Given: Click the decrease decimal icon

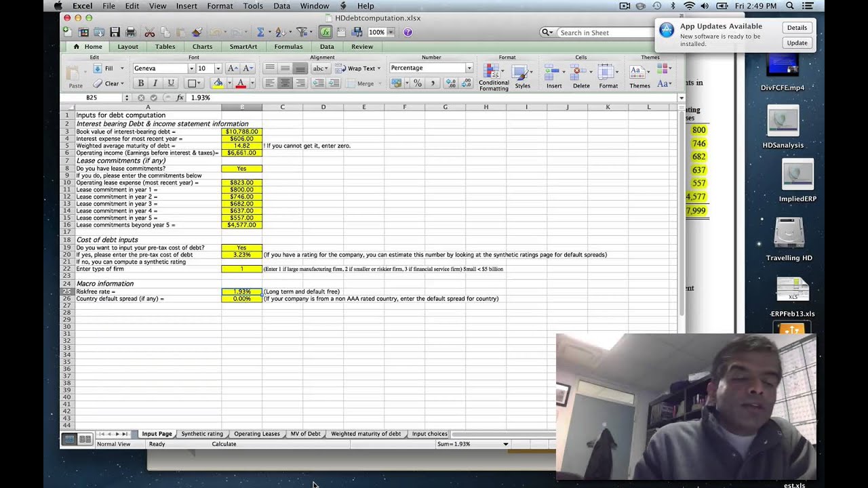Looking at the screenshot, I should coord(467,83).
